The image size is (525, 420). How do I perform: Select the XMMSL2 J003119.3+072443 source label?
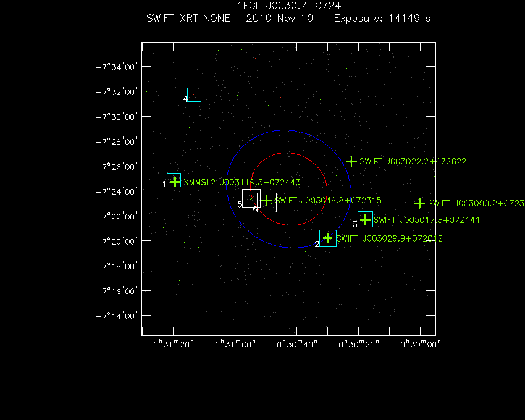(242, 182)
